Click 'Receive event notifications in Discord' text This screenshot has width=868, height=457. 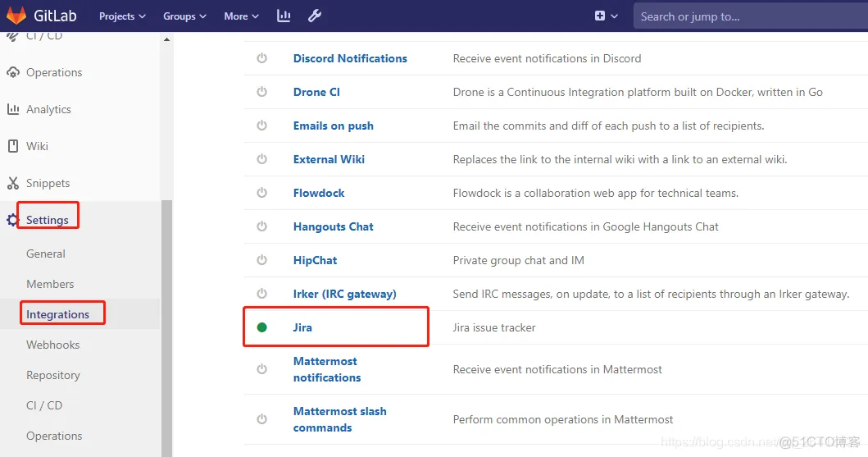(547, 58)
